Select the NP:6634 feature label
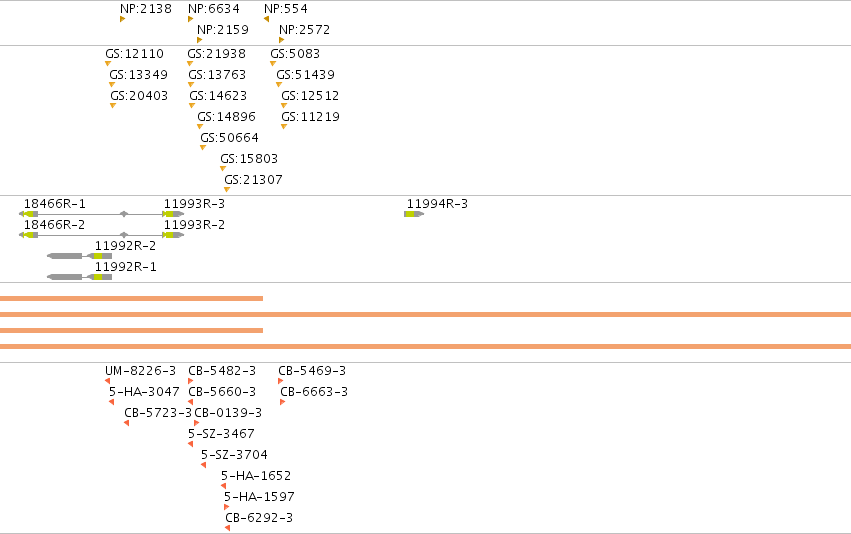Viewport: 851px width, 534px height. tap(213, 9)
